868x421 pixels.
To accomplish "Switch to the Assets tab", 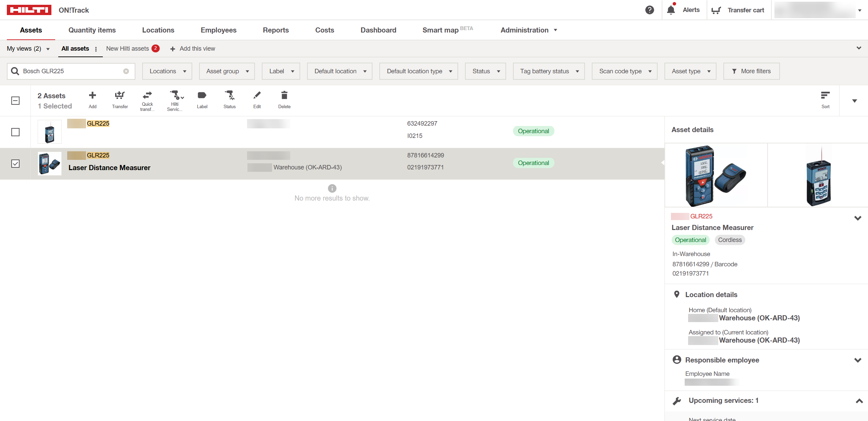I will pos(31,30).
